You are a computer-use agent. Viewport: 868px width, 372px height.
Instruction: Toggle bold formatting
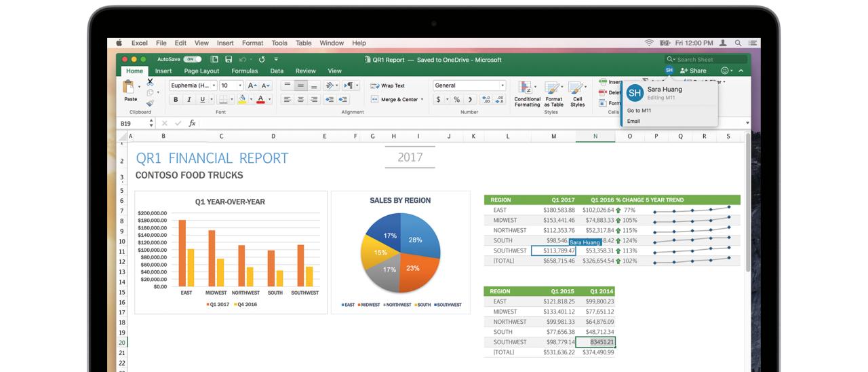(176, 99)
